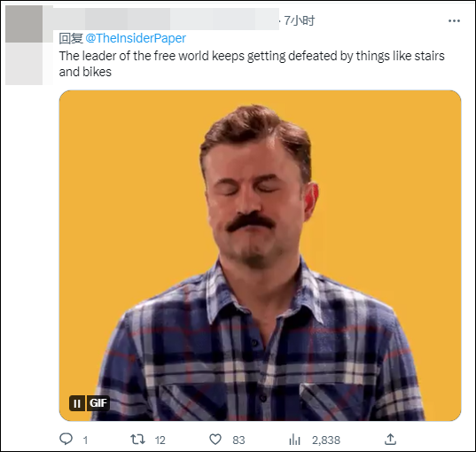This screenshot has width=476, height=452.
Task: Click the like count number 83
Action: click(238, 440)
